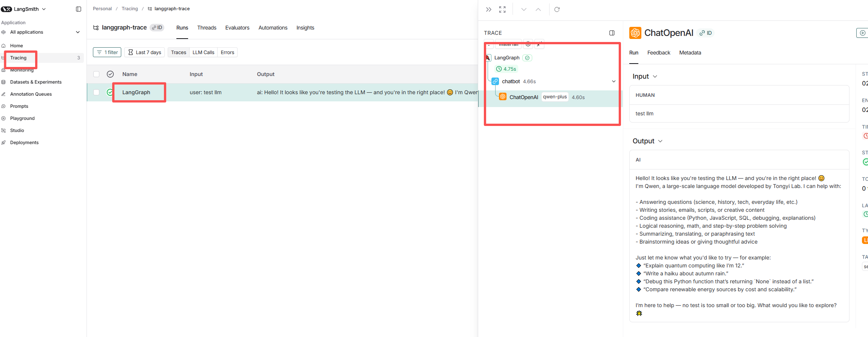Screen dimensions: 868x337
Task: Navigate to Personal breadcrumb
Action: [102, 9]
